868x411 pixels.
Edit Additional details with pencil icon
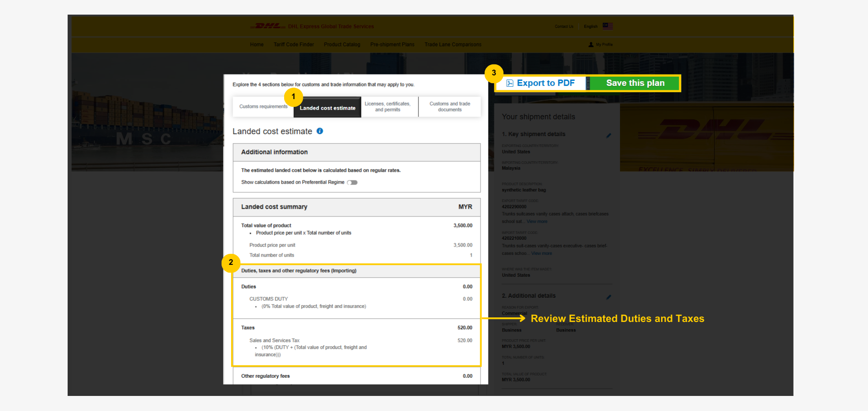[609, 297]
